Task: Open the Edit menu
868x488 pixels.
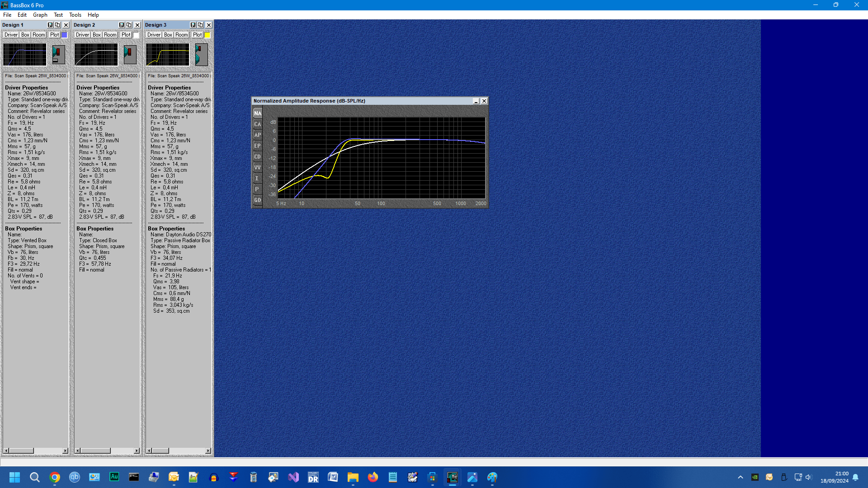Action: click(x=22, y=15)
